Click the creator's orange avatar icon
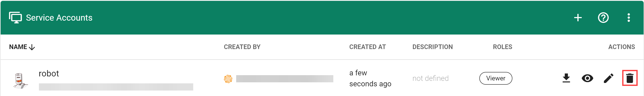This screenshot has width=644, height=96. pyautogui.click(x=228, y=79)
